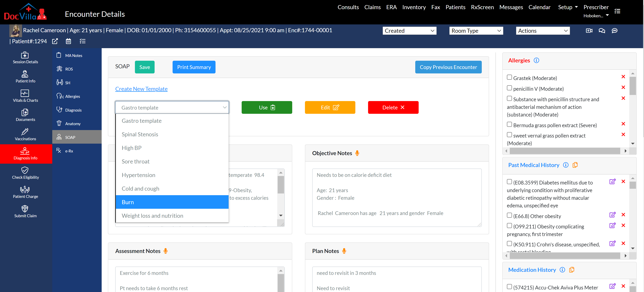Image resolution: width=644 pixels, height=292 pixels.
Task: Open the Vitals & Charts section
Action: pos(25,96)
